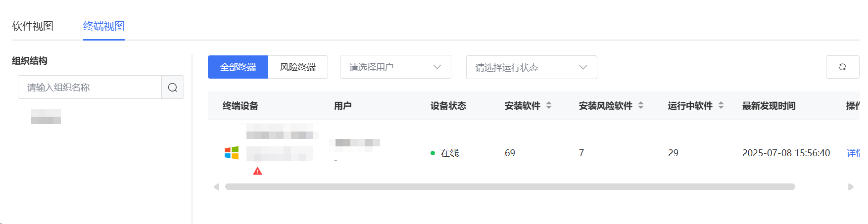Sort by 安装风险软件 column arrows
The width and height of the screenshot is (868, 224).
click(x=641, y=105)
